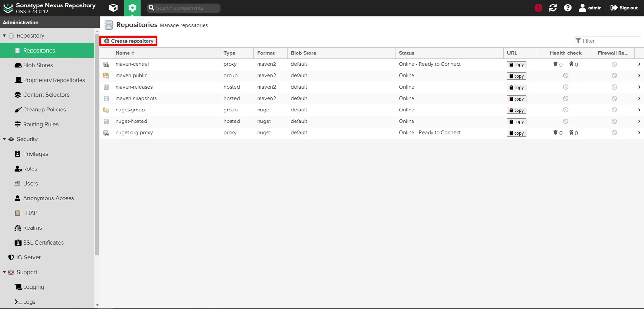Screen dimensions: 644x309
Task: Sort by the Format column header
Action: click(270, 53)
